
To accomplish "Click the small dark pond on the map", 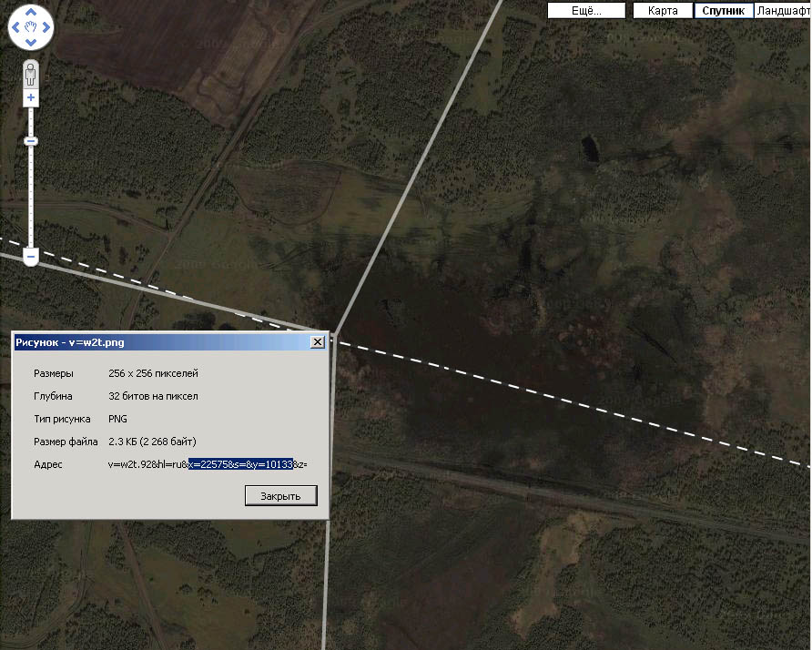I will tap(591, 147).
